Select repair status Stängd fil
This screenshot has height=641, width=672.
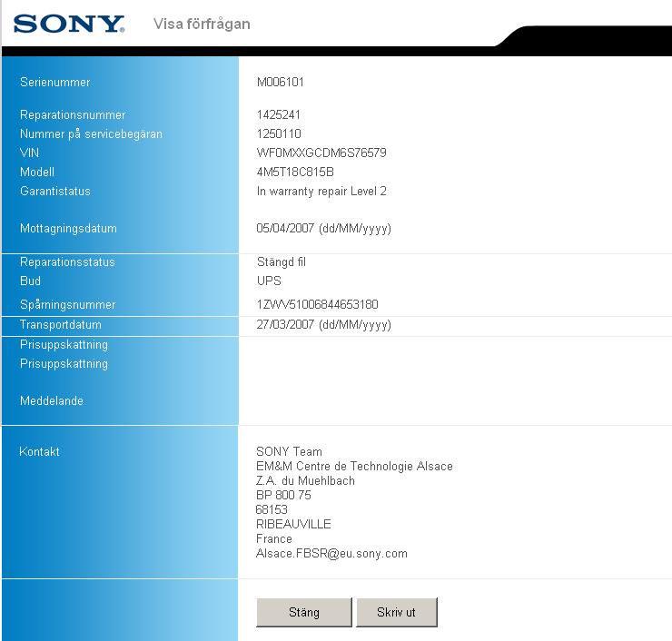[282, 261]
